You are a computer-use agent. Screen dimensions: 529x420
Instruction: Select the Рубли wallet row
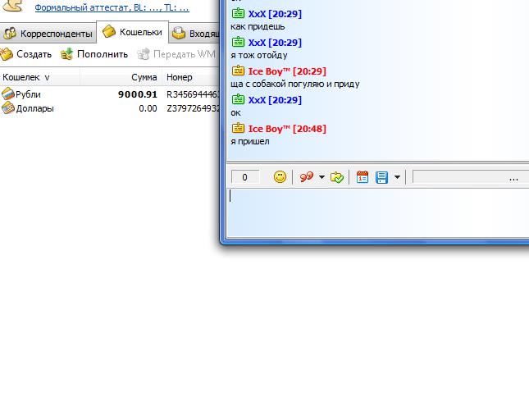click(x=110, y=94)
